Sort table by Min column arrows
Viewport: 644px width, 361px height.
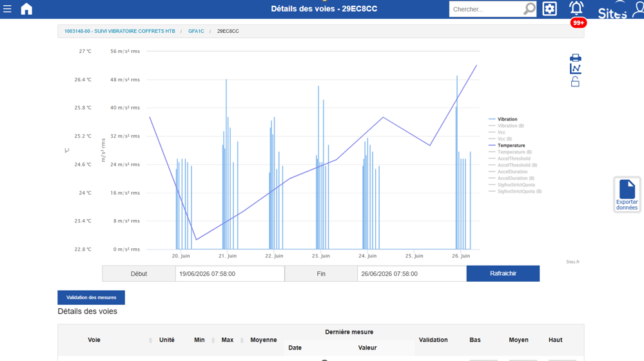[x=213, y=340]
